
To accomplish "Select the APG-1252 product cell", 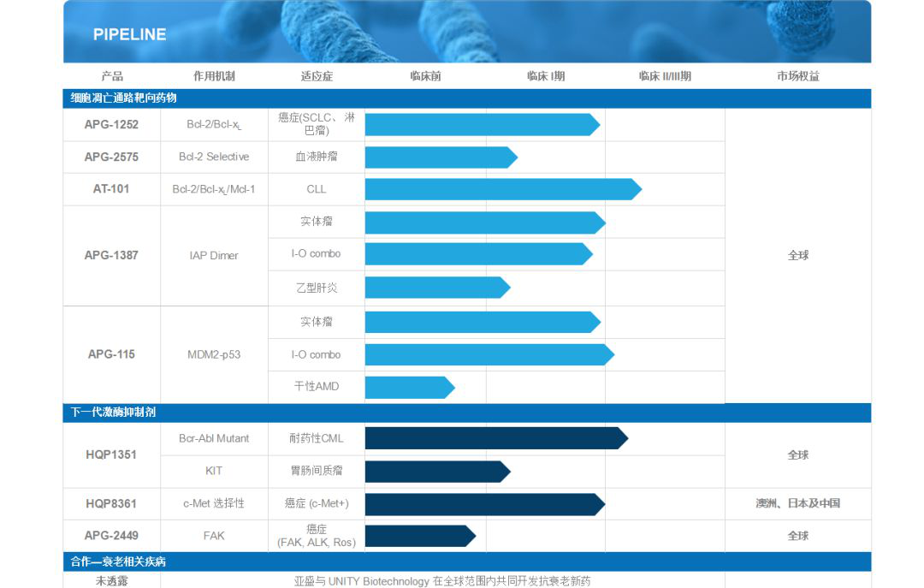I will click(x=111, y=124).
